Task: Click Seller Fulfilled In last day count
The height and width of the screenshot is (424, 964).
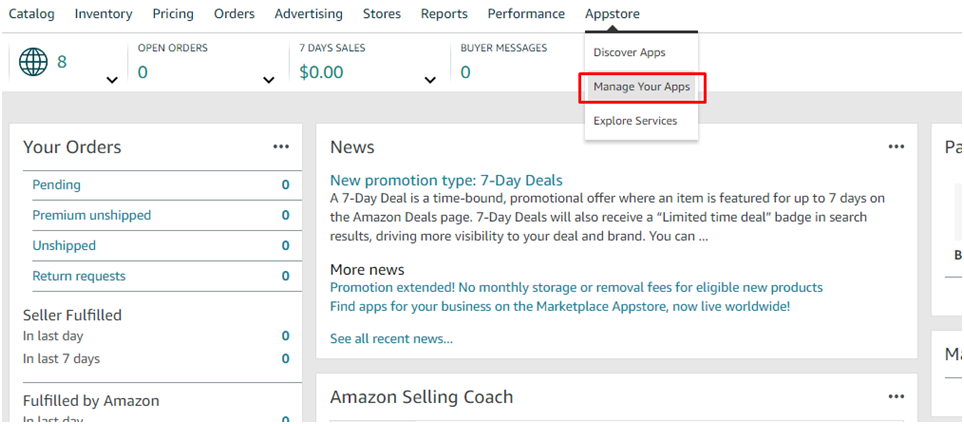Action: pos(285,336)
